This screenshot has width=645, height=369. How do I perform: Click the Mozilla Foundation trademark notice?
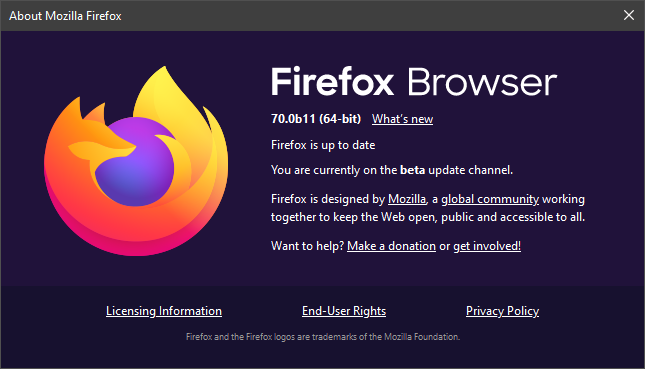click(323, 337)
